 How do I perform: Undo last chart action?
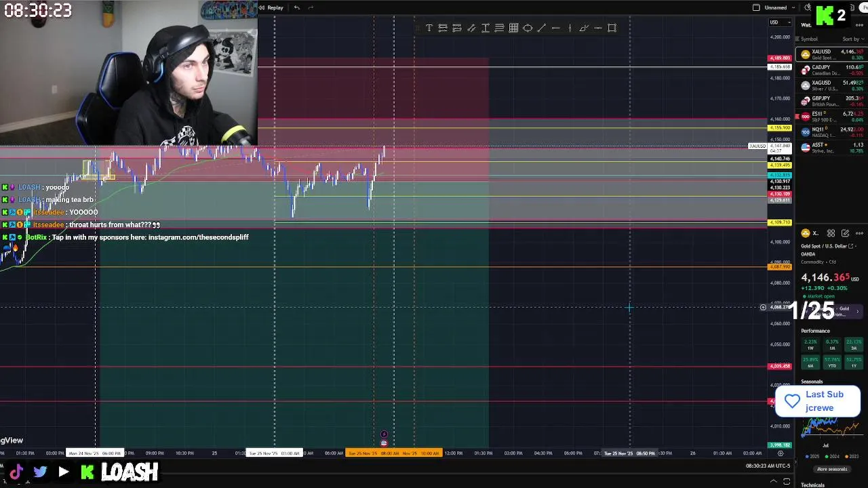tap(296, 7)
